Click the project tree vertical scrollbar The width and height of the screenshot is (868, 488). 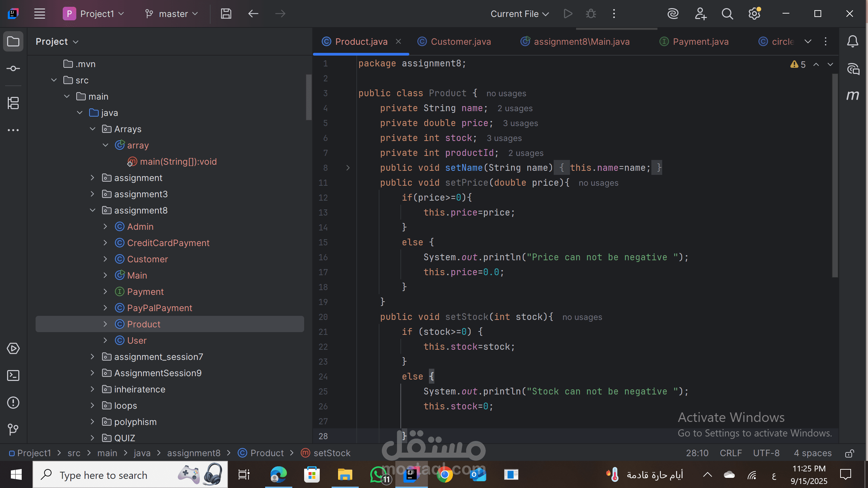309,97
